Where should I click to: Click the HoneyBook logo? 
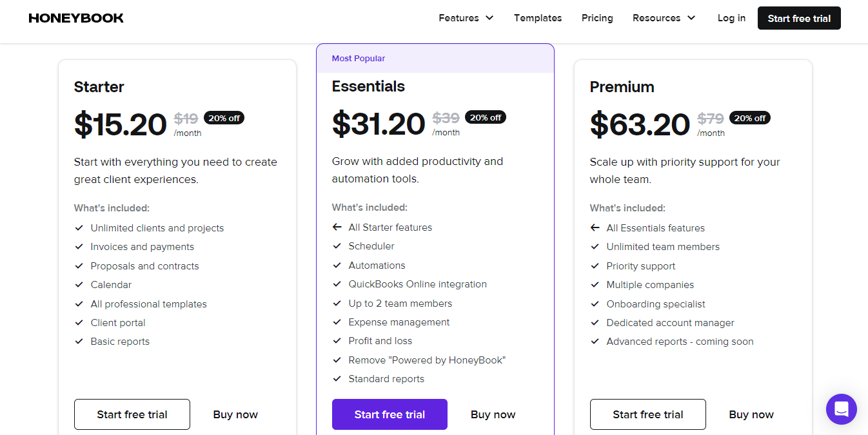point(76,18)
